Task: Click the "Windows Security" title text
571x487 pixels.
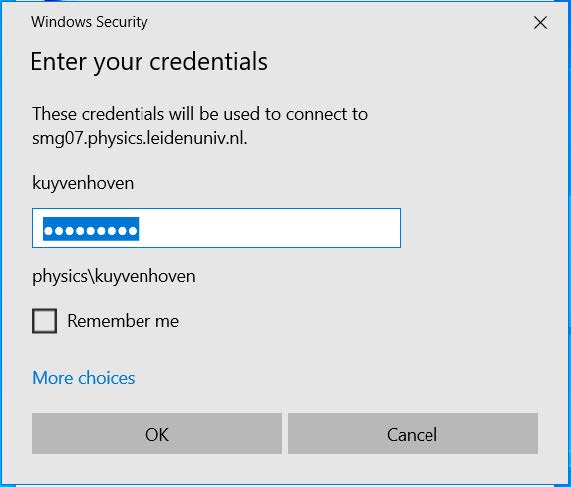Action: (x=89, y=22)
